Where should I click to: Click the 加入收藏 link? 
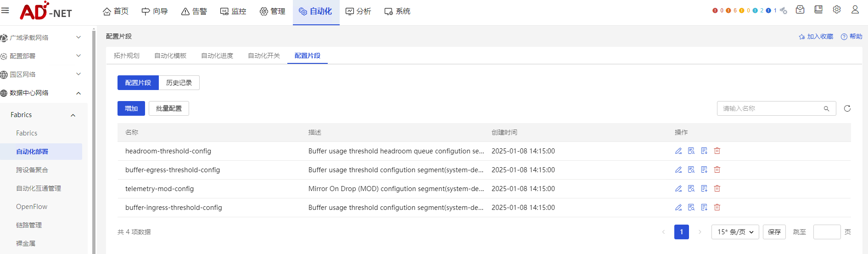click(816, 37)
